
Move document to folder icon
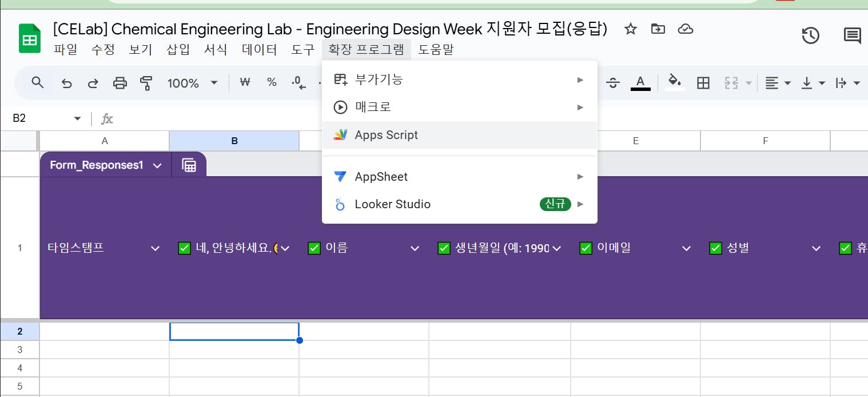(x=658, y=29)
